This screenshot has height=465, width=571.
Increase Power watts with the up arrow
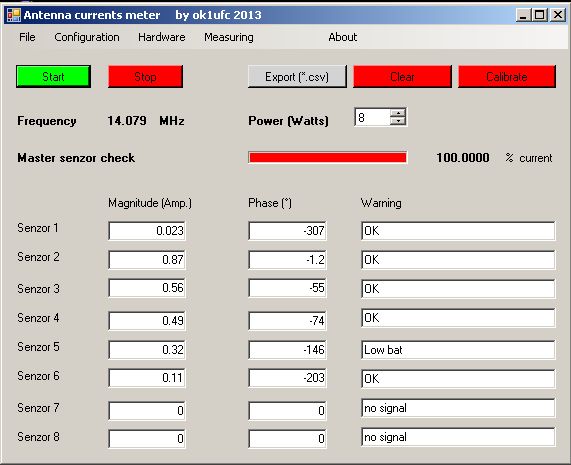pyautogui.click(x=398, y=113)
